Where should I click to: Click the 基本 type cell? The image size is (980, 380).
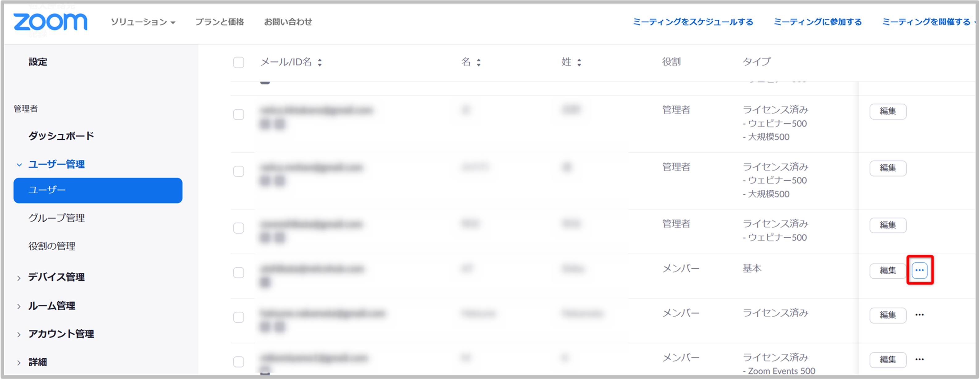[752, 268]
